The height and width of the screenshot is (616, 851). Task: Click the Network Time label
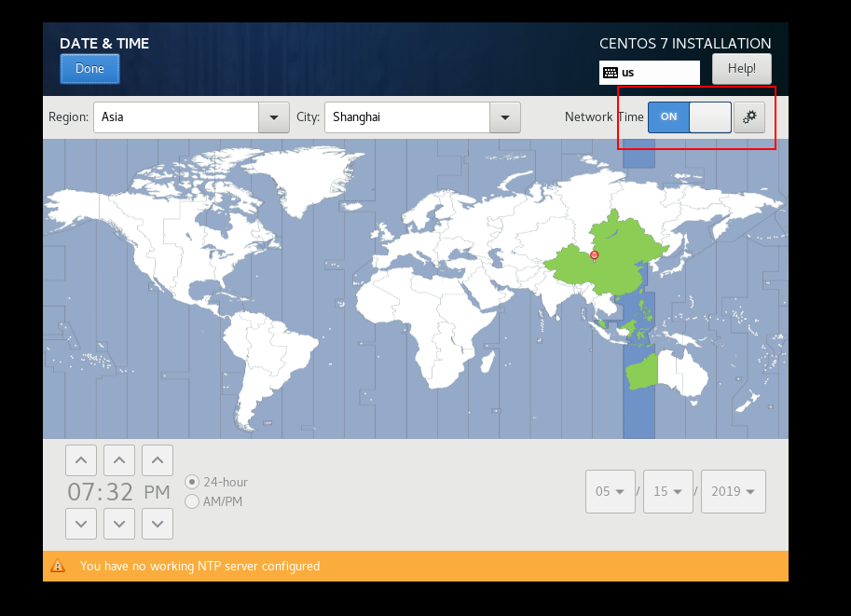(x=604, y=117)
